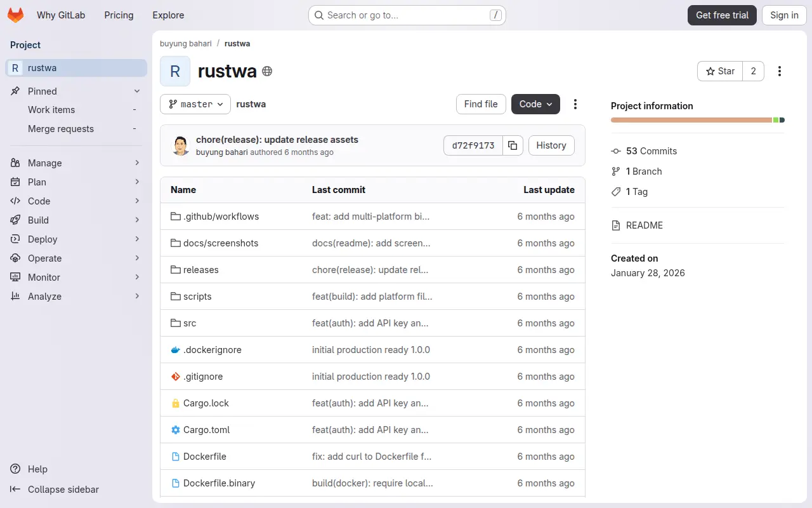Open Explore in the top navigation

[x=168, y=15]
